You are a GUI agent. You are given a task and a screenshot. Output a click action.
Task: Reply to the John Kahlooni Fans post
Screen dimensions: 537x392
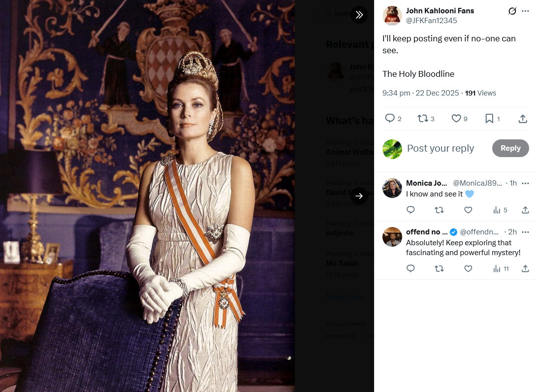tap(390, 118)
